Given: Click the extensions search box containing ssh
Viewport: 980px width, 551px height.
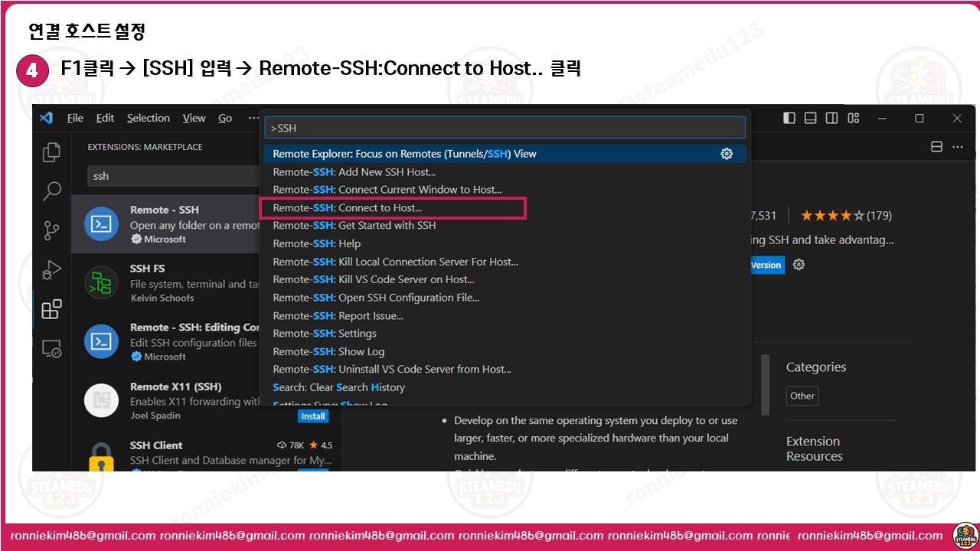Looking at the screenshot, I should coord(174,176).
